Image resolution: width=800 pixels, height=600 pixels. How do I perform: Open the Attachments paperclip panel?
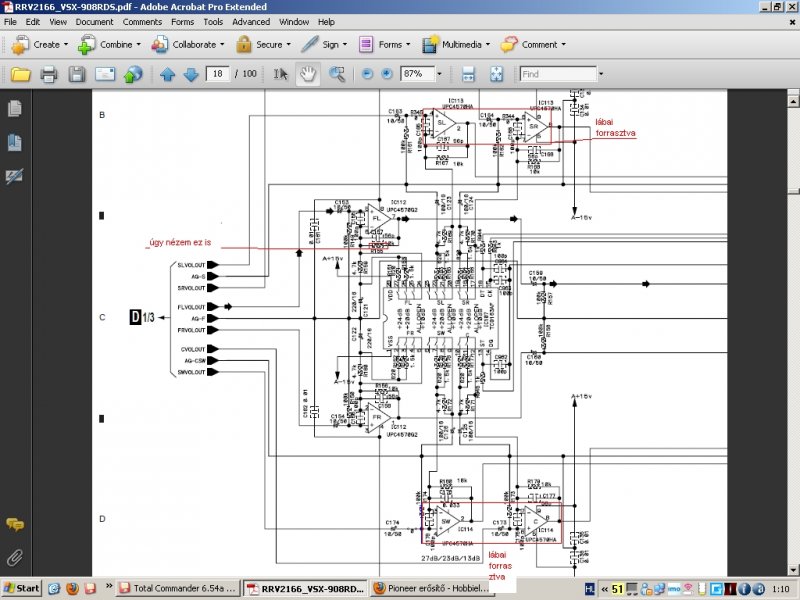tap(14, 558)
